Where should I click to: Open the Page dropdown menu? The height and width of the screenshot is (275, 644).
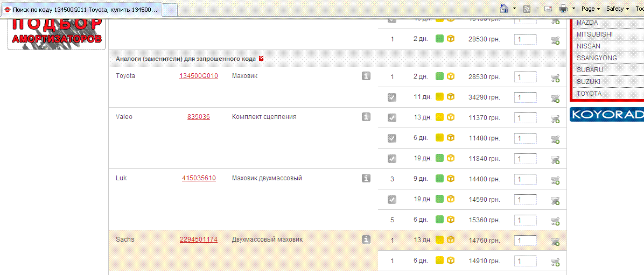pyautogui.click(x=591, y=9)
